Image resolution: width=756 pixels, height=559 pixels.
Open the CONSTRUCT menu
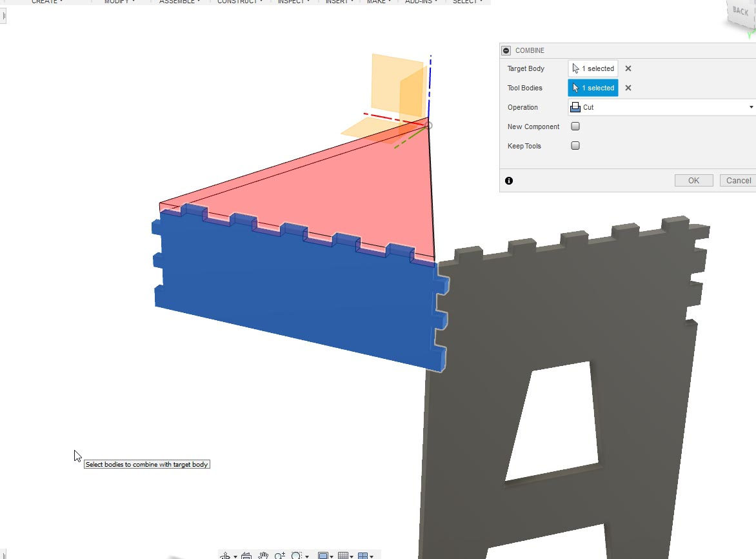point(239,2)
